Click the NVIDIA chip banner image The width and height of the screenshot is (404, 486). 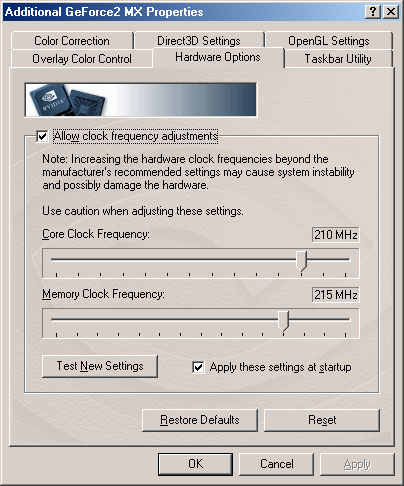coord(141,100)
